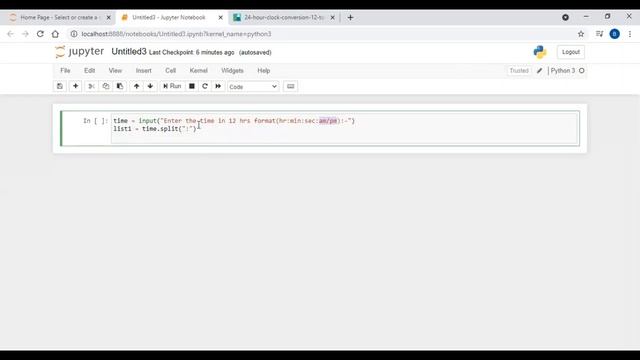Viewport: 640px width, 360px height.
Task: Click the Last Checkpoint text
Action: [x=191, y=53]
